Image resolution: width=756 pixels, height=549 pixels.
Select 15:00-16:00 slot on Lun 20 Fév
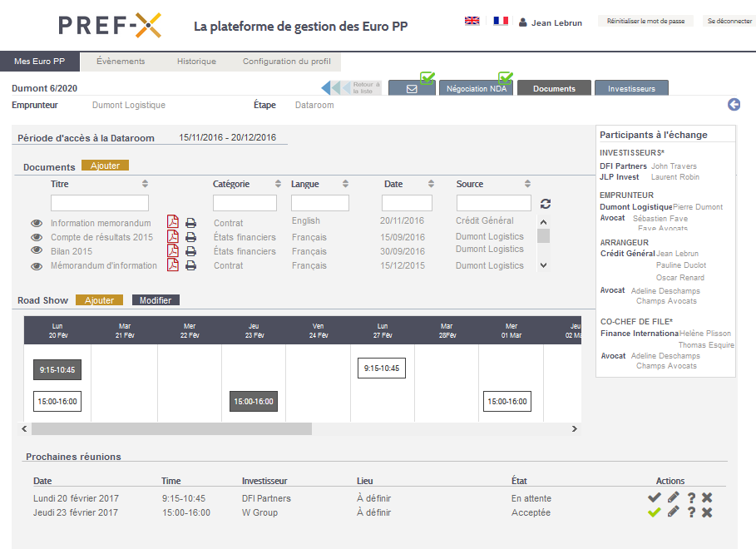click(x=57, y=402)
